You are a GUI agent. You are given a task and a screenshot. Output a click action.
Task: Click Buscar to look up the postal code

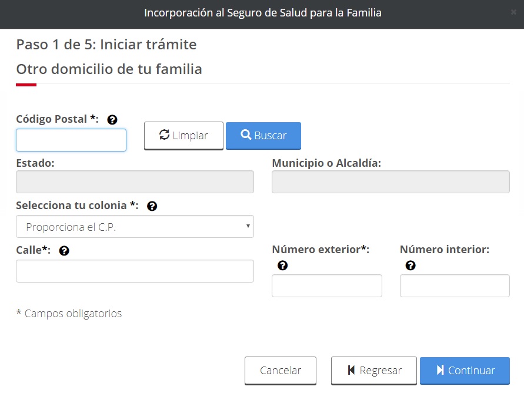click(263, 136)
